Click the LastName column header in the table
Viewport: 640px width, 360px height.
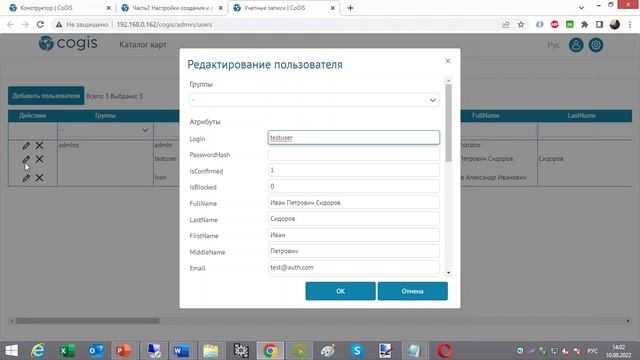coord(582,116)
